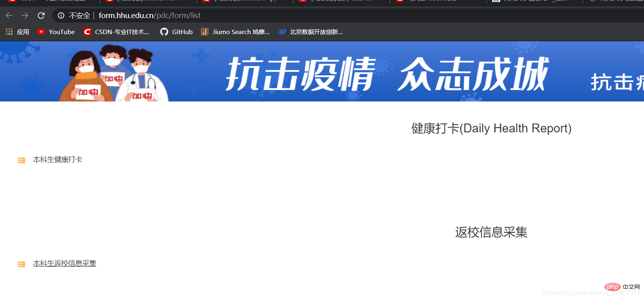Open the 应用 apps grid shortcut
The image size is (644, 300).
click(18, 32)
